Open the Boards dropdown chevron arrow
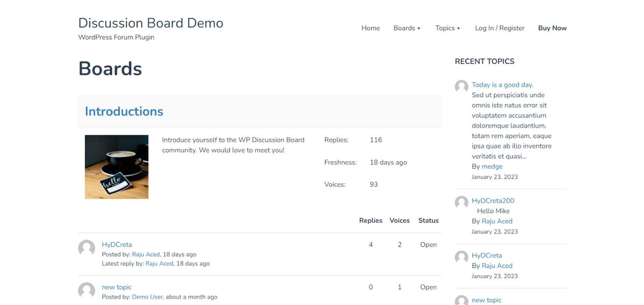644x305 pixels. (x=419, y=28)
